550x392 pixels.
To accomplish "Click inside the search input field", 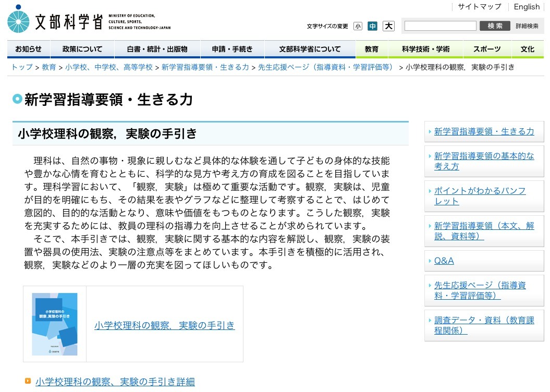I will [x=440, y=25].
